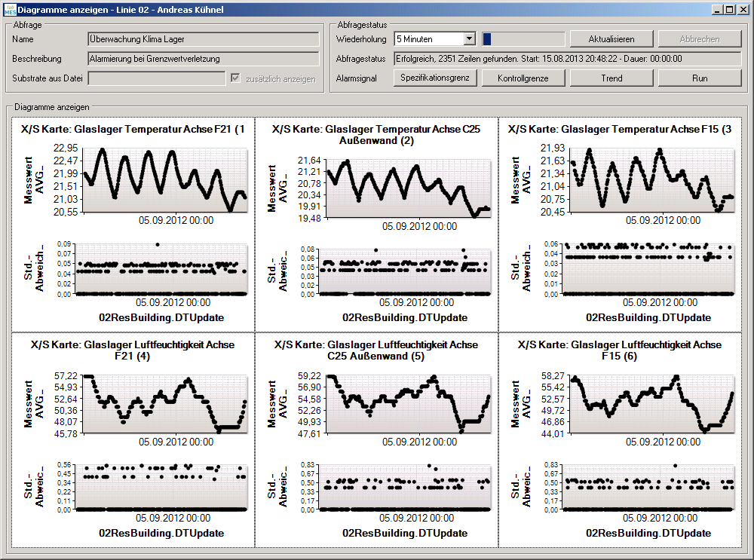Activate the Trend alarm signal button
Image resolution: width=754 pixels, height=560 pixels.
pyautogui.click(x=611, y=78)
